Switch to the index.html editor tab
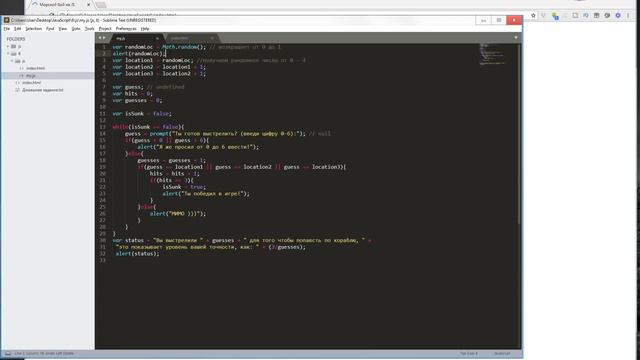640x360 pixels. pos(191,38)
